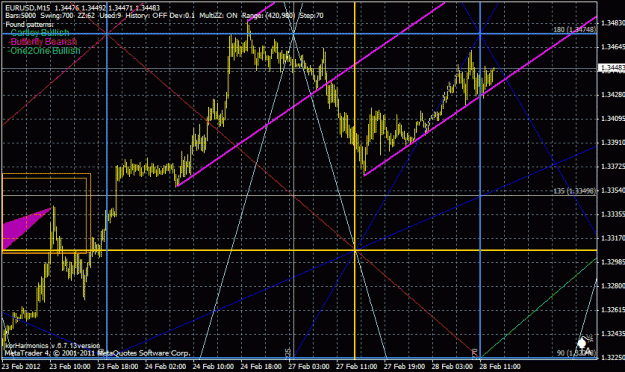Click the '27 Feb 19:00' time axis label
The height and width of the screenshot is (372, 625).
[404, 366]
